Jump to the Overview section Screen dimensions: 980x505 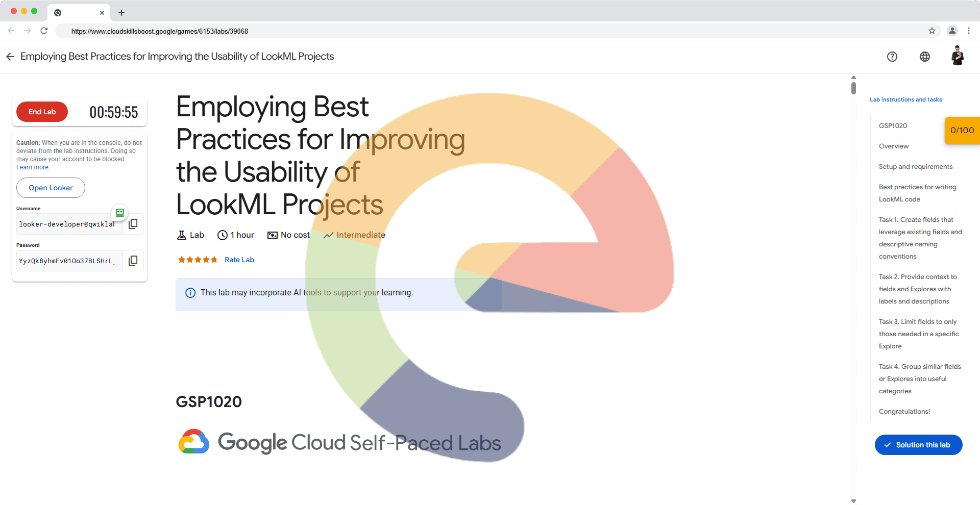pyautogui.click(x=893, y=146)
